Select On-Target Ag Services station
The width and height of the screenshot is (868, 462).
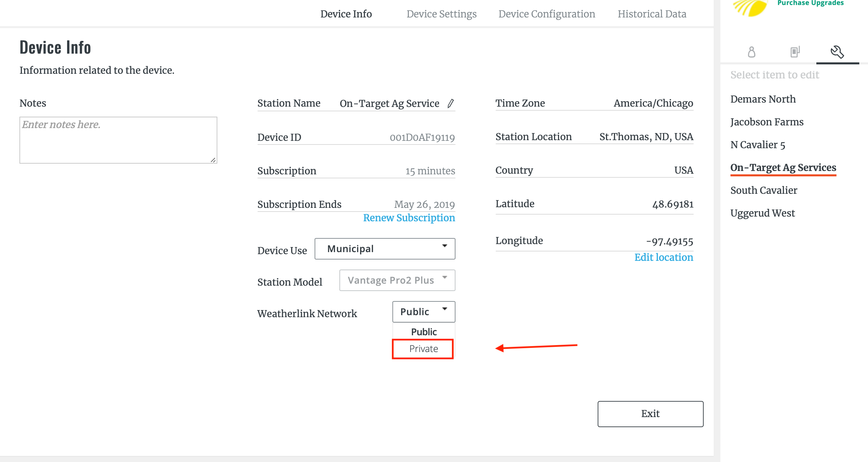pos(783,167)
